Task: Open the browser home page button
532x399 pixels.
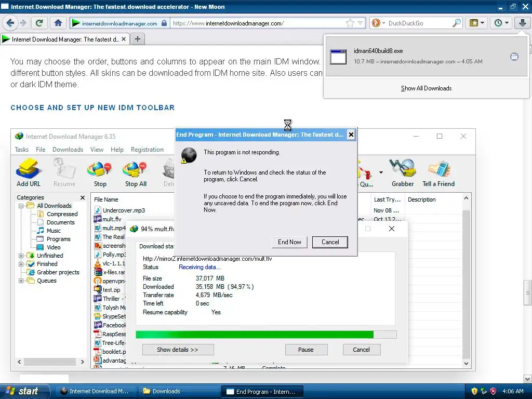Action: [x=58, y=23]
